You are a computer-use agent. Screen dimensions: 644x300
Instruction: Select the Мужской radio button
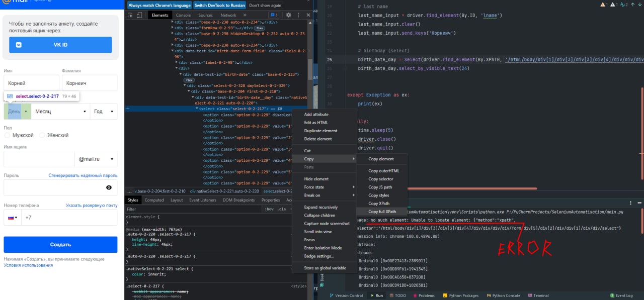click(7, 135)
